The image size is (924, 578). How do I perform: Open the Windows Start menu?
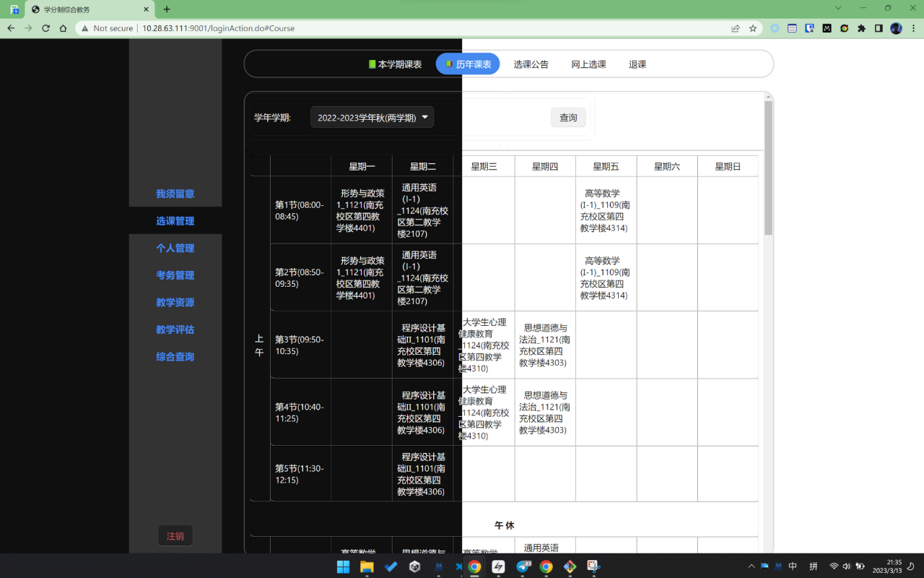point(343,566)
